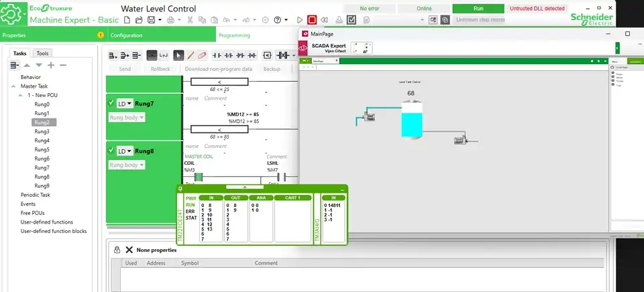Viewport: 644px width, 292px height.
Task: Open the application gear menu dropdown
Action: tap(25, 14)
